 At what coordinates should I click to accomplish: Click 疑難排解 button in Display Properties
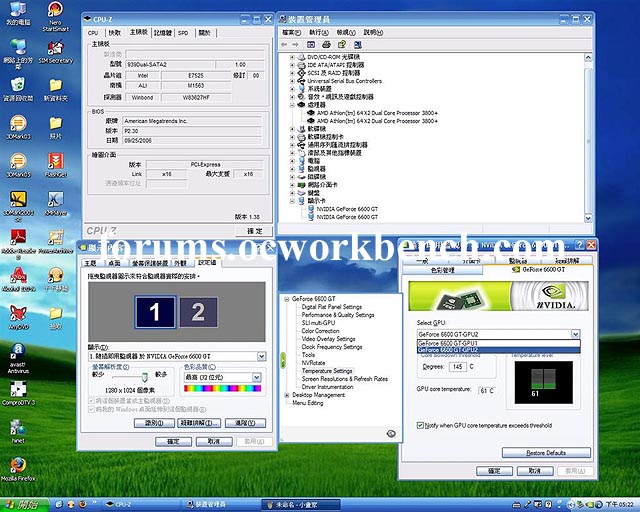tap(199, 423)
